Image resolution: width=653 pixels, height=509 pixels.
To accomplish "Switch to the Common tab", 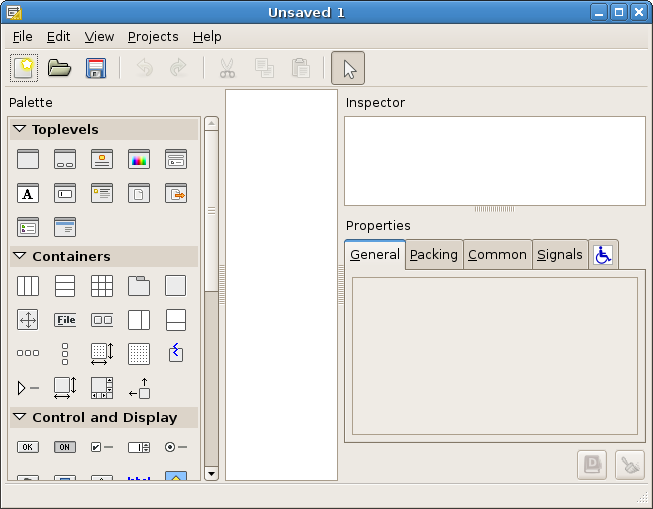I will click(497, 254).
